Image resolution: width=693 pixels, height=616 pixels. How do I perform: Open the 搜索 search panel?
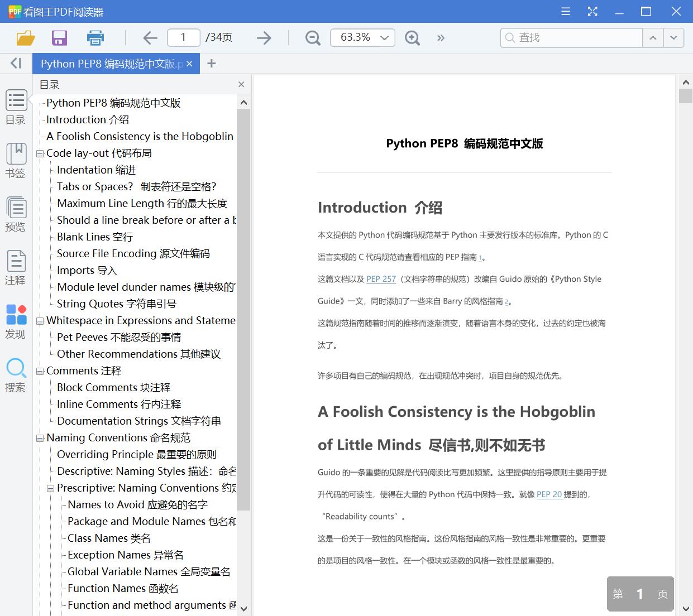(x=16, y=373)
